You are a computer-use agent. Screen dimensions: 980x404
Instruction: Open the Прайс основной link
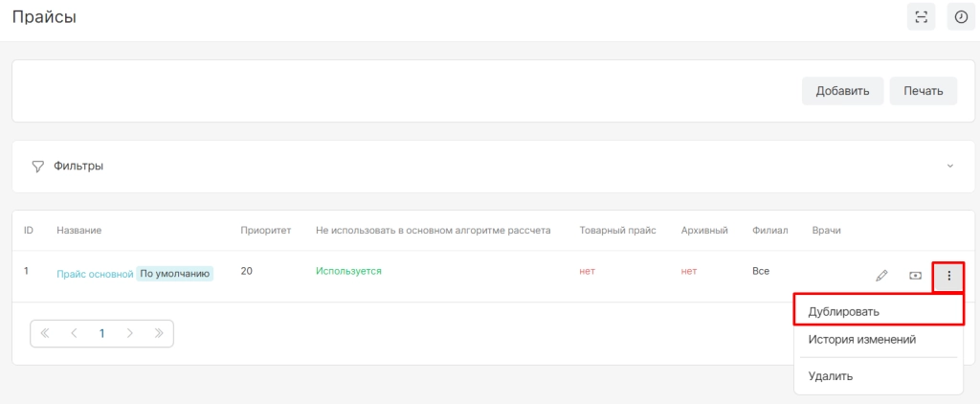coord(95,274)
